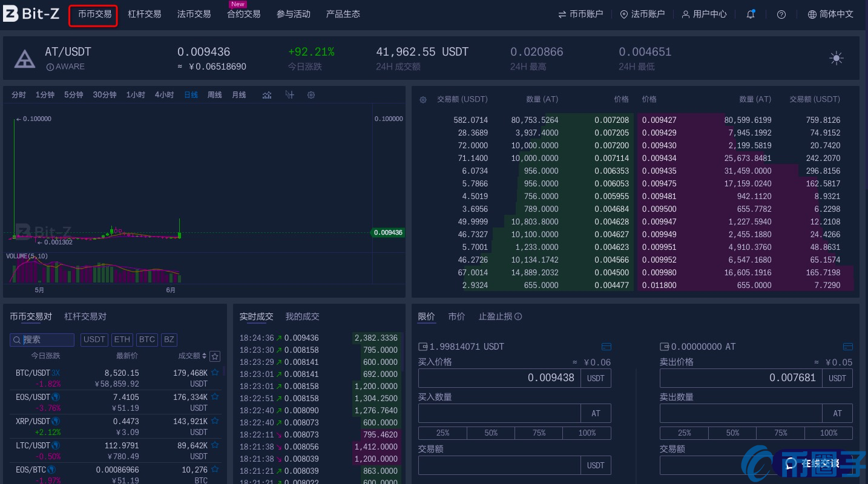The image size is (868, 484).
Task: Click the 买入数量 input field
Action: click(x=499, y=413)
